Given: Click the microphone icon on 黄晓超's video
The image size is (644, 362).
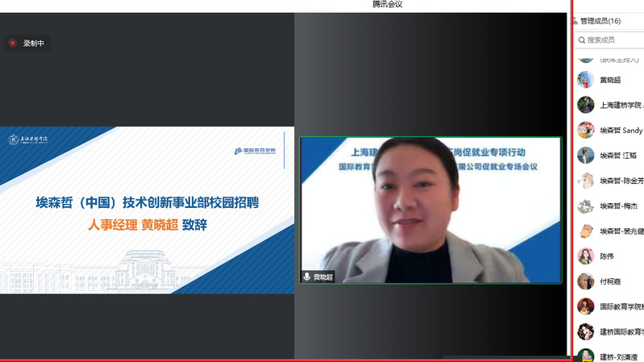Looking at the screenshot, I should point(306,277).
